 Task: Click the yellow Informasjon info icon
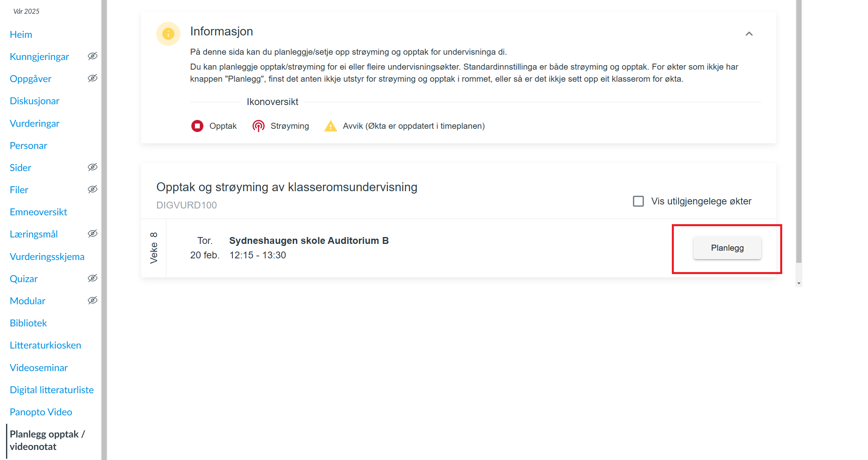[168, 34]
